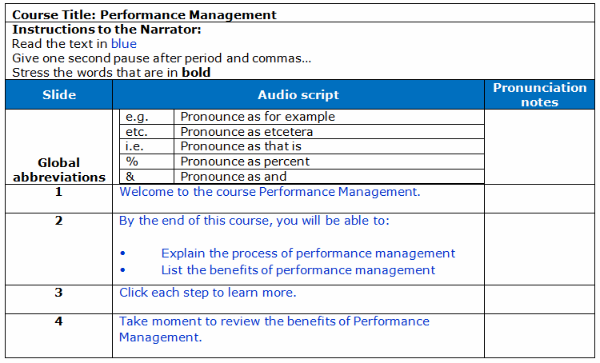The height and width of the screenshot is (363, 600).
Task: Click the empty pronunciation notes cell for slide 2
Action: tap(540, 249)
